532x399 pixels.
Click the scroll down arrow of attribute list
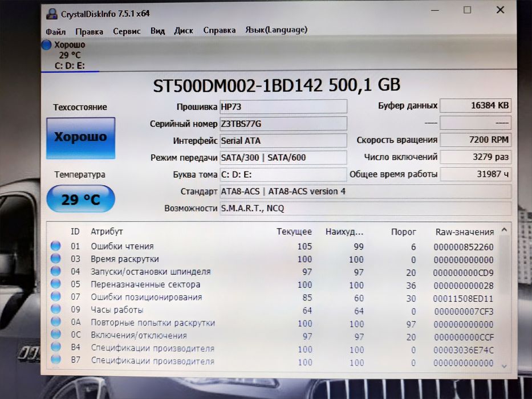[504, 366]
